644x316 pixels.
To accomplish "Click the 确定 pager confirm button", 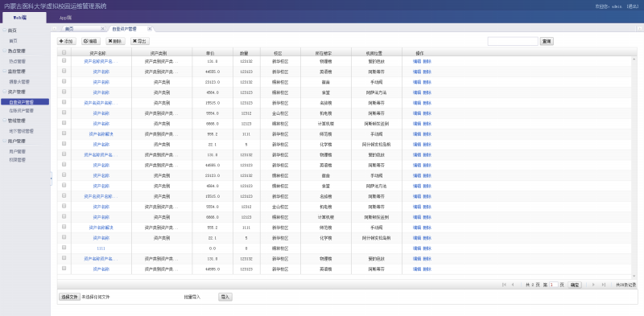I will (575, 285).
